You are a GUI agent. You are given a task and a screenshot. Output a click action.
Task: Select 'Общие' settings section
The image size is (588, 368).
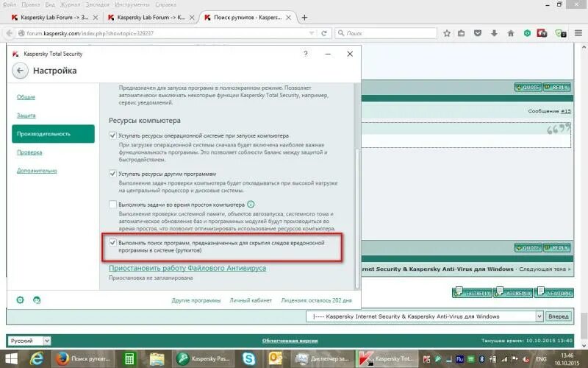[26, 97]
